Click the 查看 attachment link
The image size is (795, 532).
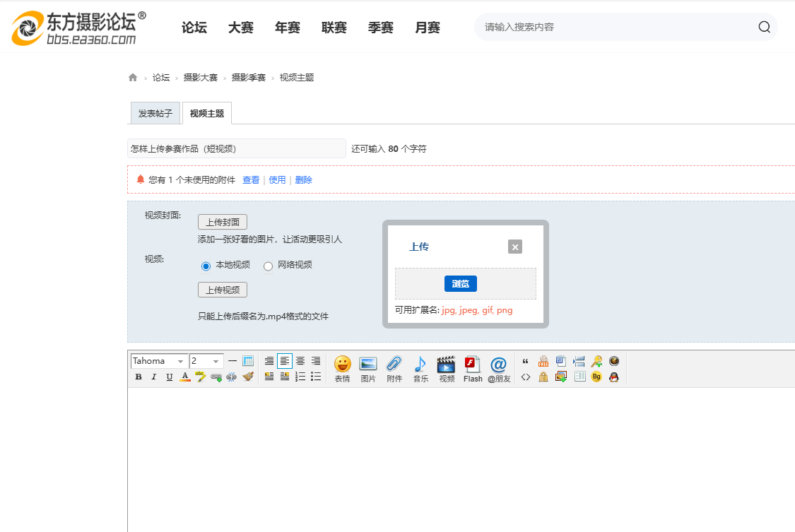coord(251,180)
